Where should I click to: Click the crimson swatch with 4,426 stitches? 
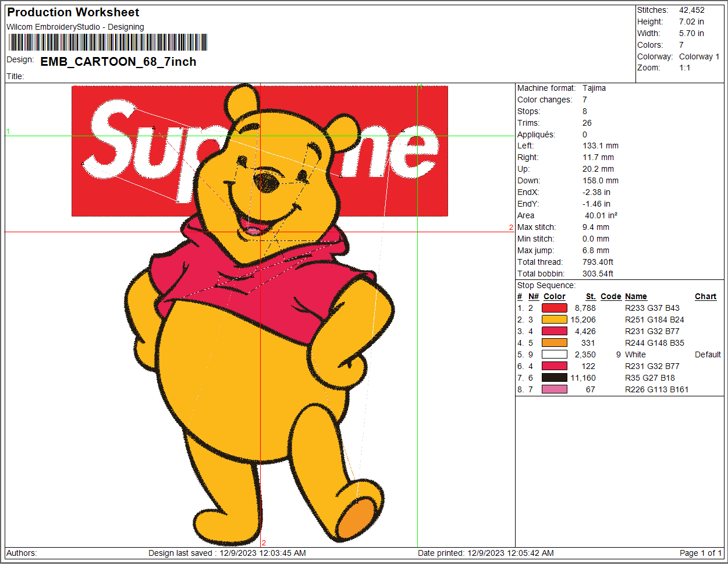pos(554,331)
